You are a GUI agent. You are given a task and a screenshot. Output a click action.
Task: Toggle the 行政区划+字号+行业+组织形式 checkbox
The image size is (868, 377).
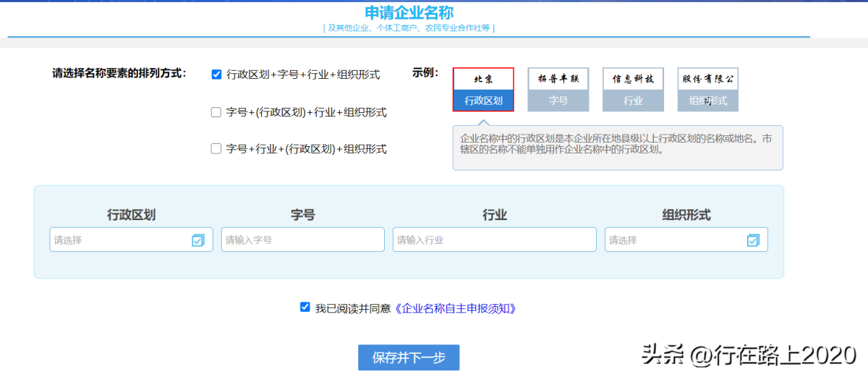[x=216, y=75]
